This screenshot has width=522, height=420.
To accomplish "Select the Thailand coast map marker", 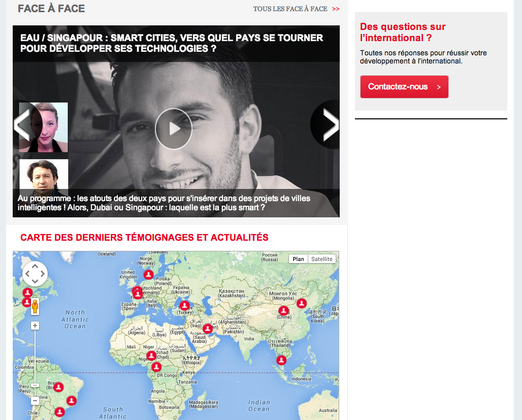I will tap(281, 360).
